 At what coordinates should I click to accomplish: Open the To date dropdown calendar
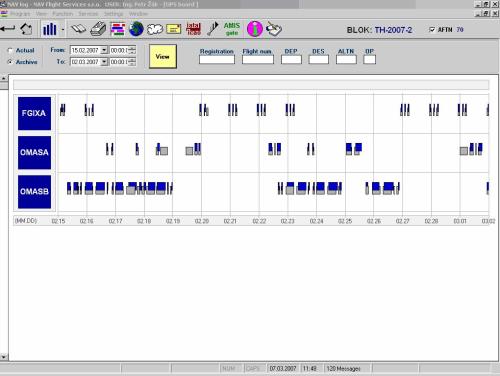tap(104, 62)
